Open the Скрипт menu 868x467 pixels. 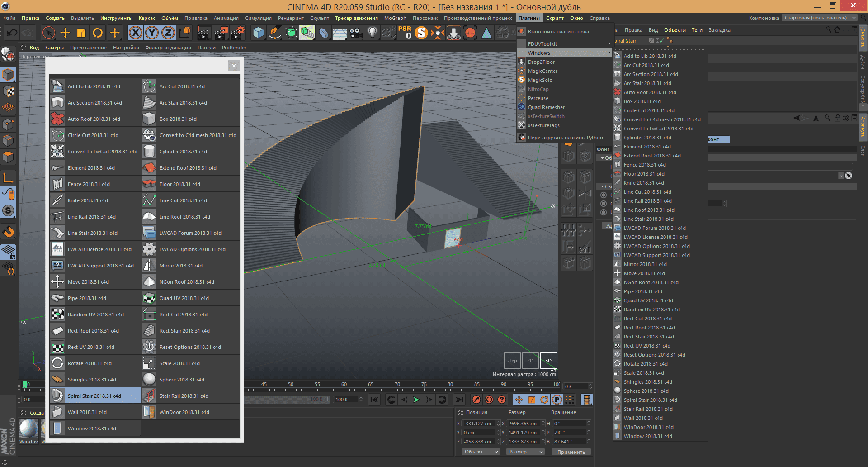(x=555, y=18)
